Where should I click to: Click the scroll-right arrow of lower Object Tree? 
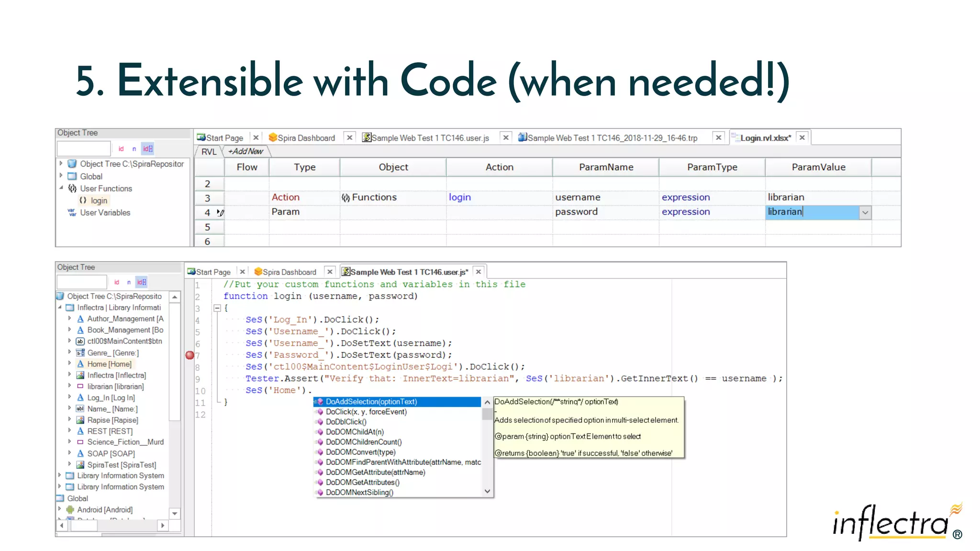click(163, 526)
